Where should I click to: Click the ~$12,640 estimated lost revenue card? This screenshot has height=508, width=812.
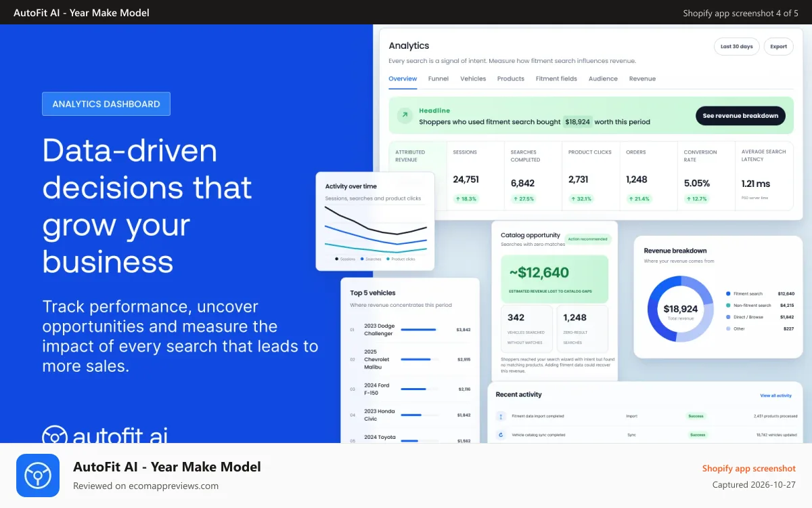[554, 278]
